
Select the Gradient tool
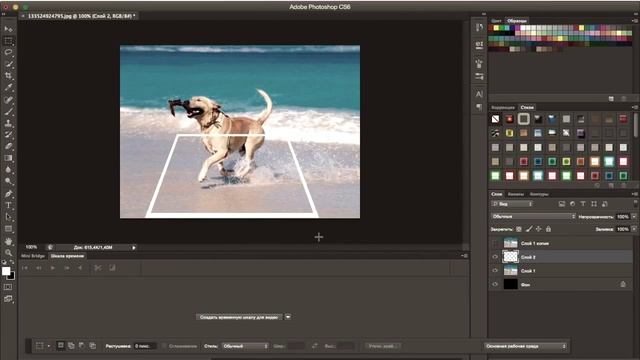pos(8,158)
